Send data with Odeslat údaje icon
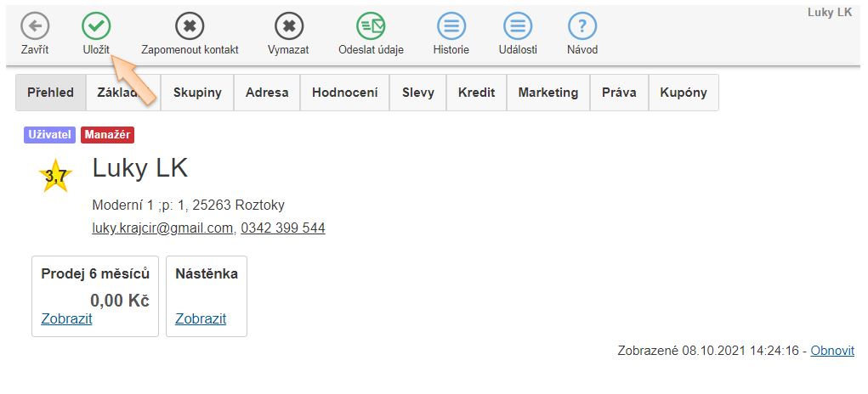Screen dimensions: 868x394 click(371, 26)
